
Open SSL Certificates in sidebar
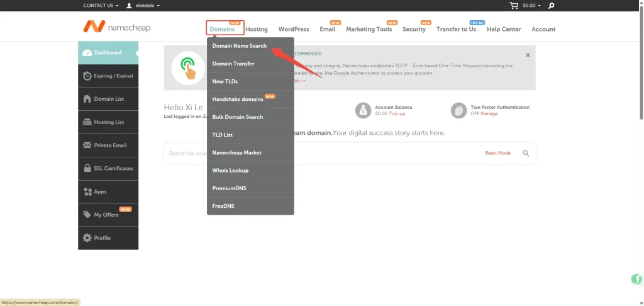[x=108, y=168]
